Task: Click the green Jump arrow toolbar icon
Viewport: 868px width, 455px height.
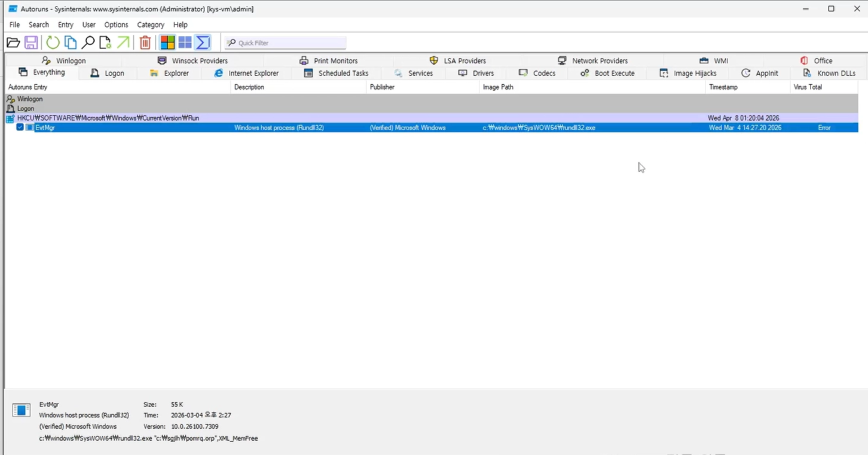Action: tap(123, 42)
